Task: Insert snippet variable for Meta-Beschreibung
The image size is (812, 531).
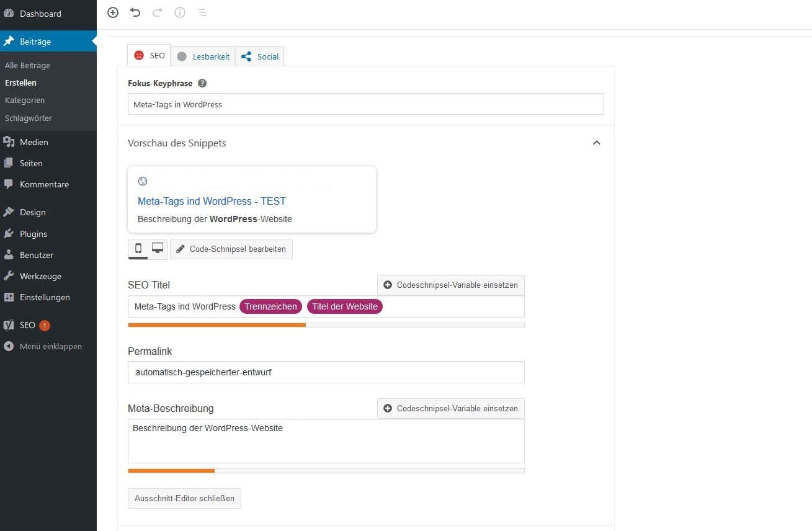Action: 451,408
